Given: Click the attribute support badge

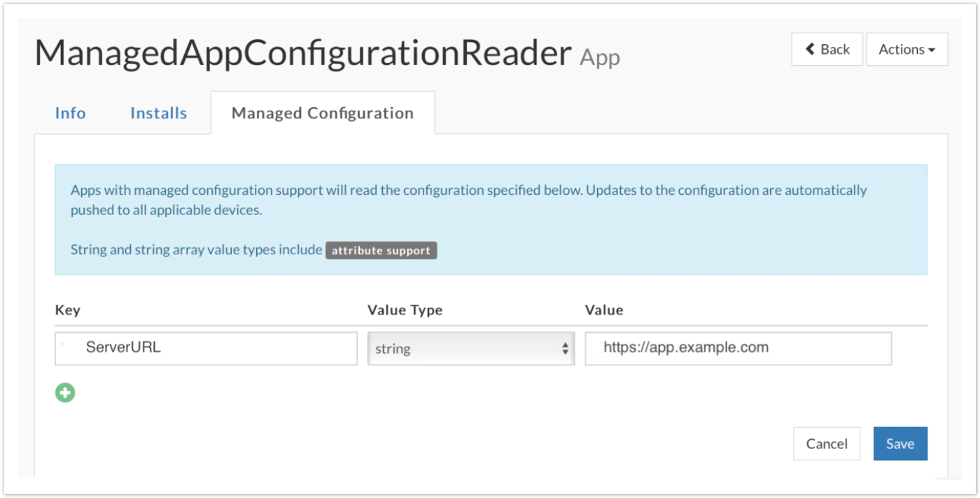Looking at the screenshot, I should coord(381,250).
